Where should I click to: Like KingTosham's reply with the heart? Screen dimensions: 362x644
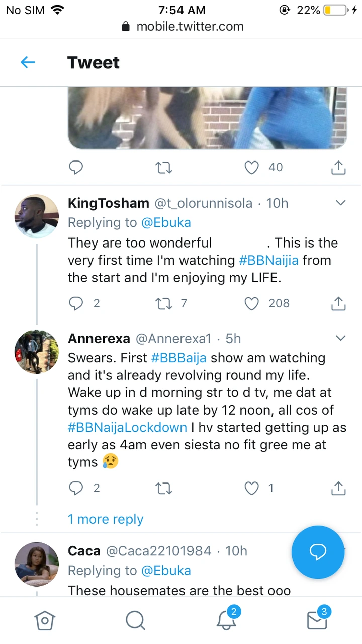click(251, 303)
